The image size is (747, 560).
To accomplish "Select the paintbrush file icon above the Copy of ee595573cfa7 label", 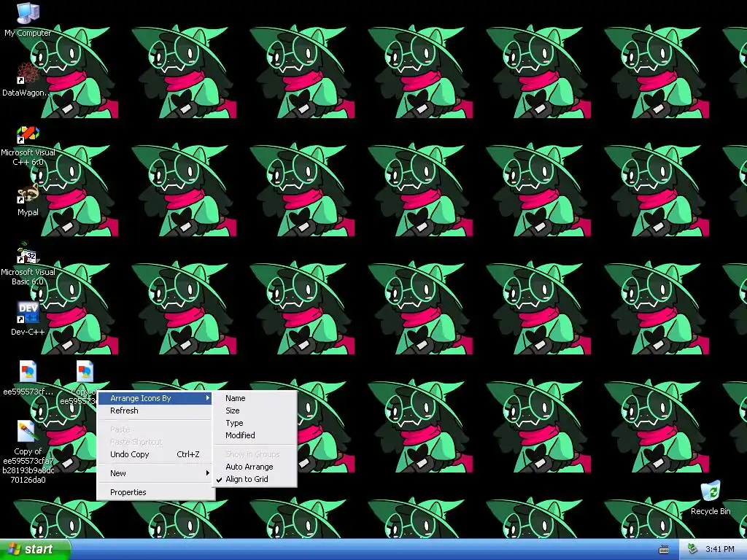I will point(26,432).
